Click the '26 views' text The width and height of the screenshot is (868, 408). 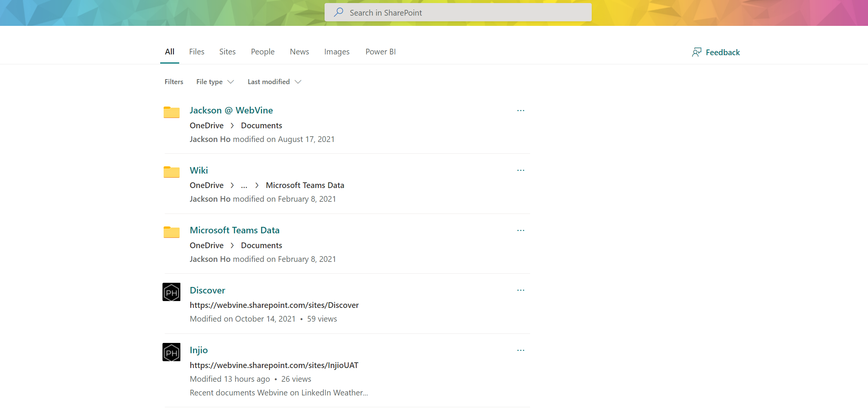[x=296, y=379]
